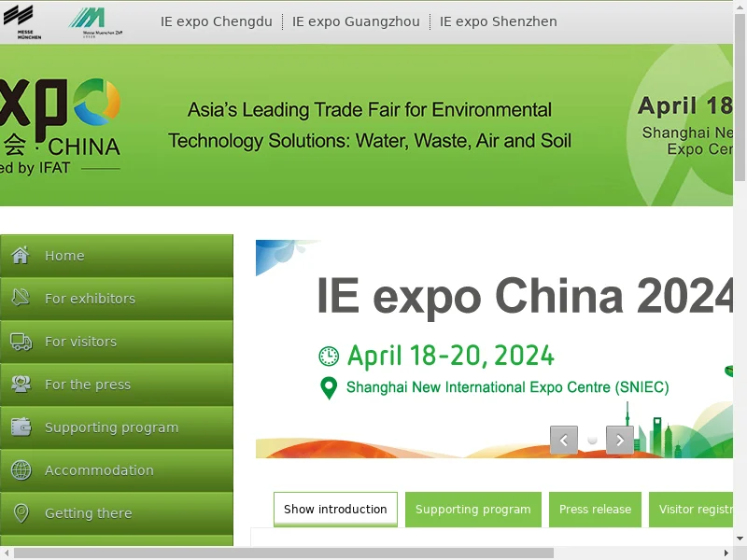Click the For visitors truck icon

21,342
